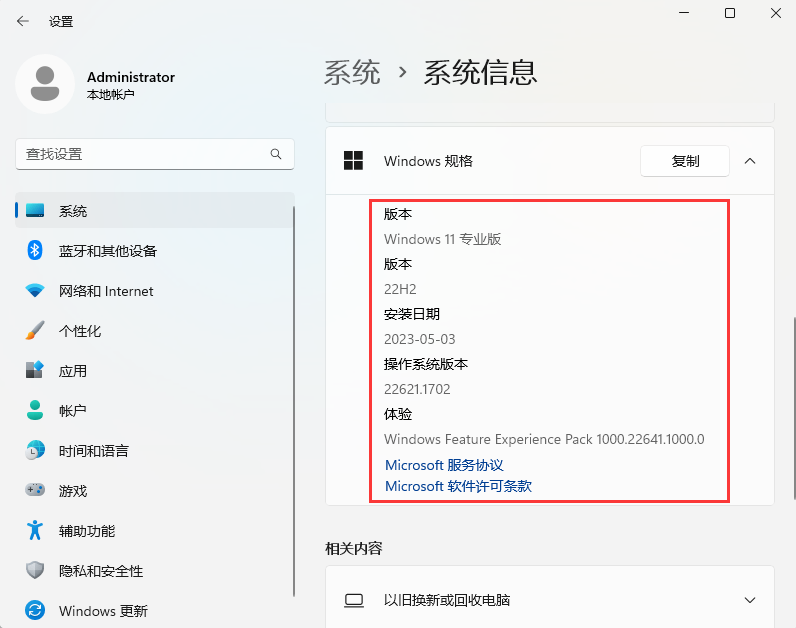
Task: Open 个性化 settings
Action: 155,330
